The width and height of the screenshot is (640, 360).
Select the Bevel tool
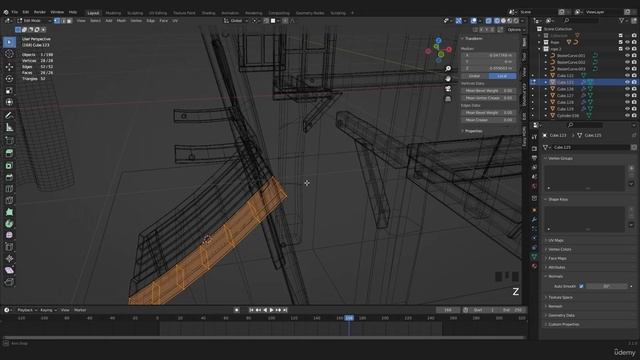[x=9, y=177]
